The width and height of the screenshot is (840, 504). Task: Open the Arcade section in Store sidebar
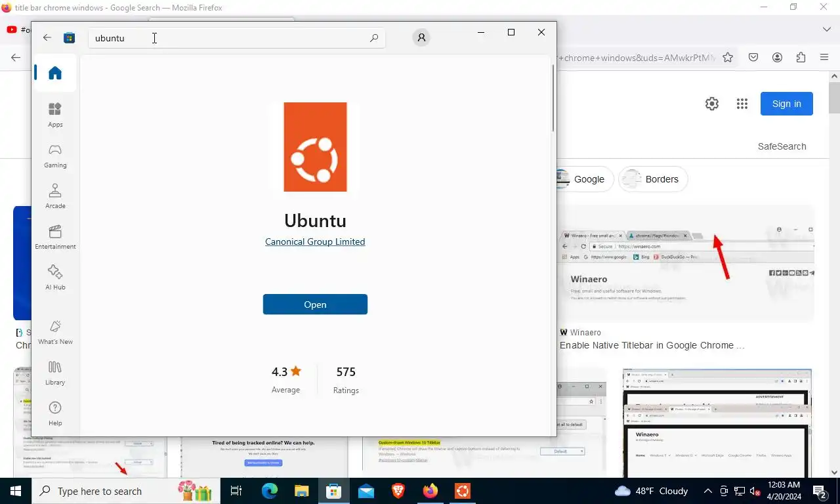coord(55,196)
